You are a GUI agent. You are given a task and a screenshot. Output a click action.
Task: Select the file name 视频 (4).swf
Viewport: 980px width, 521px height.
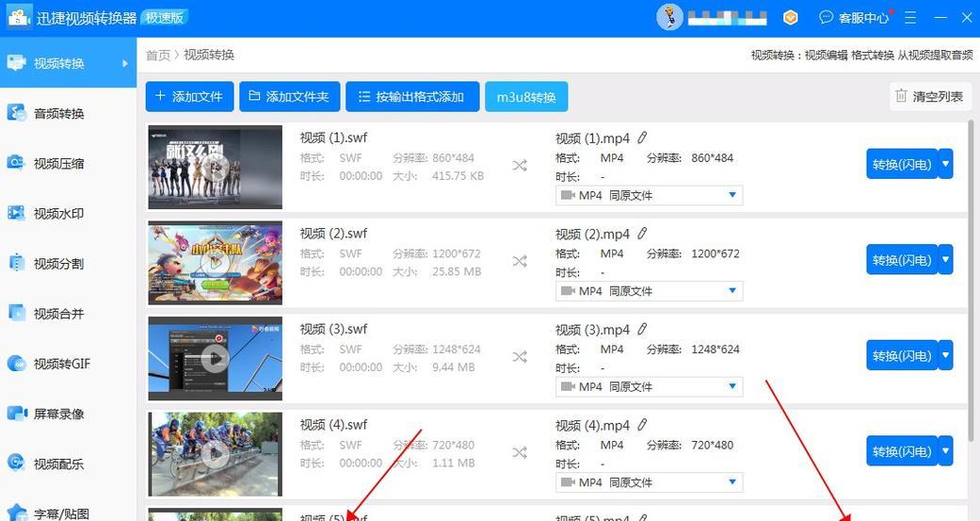[333, 425]
